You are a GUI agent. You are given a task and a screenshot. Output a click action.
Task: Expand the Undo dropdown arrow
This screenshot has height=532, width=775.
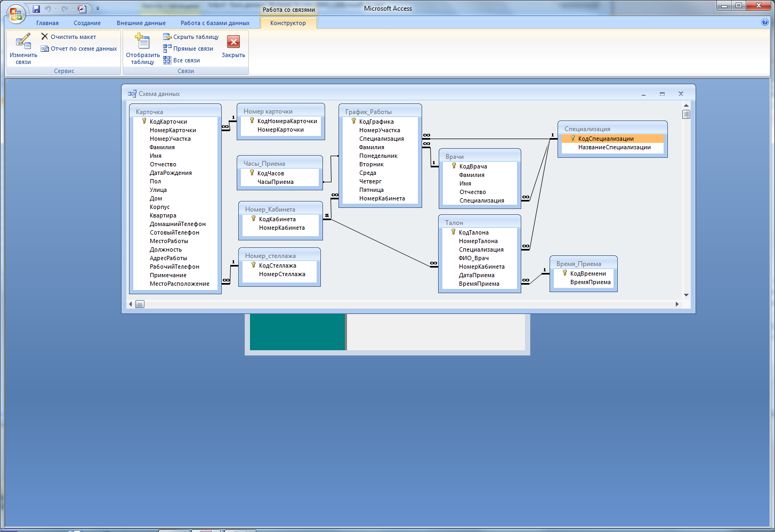[x=55, y=9]
